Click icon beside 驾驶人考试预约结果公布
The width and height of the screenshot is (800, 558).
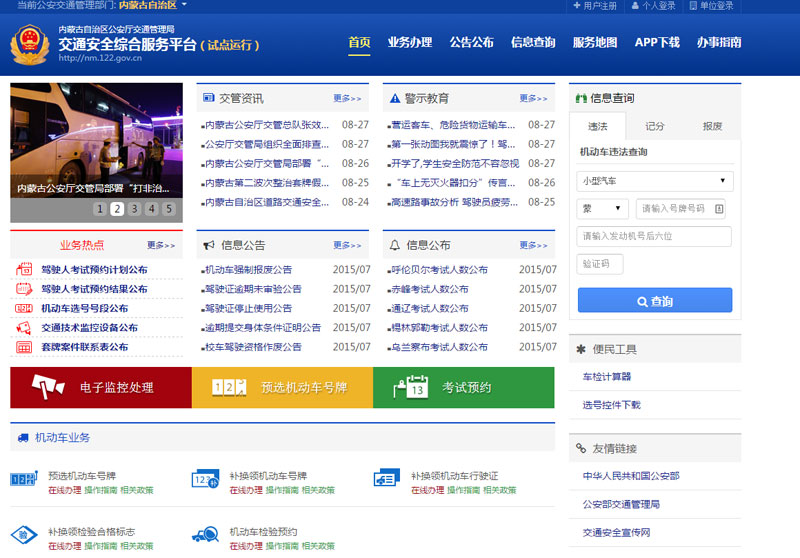[x=23, y=289]
